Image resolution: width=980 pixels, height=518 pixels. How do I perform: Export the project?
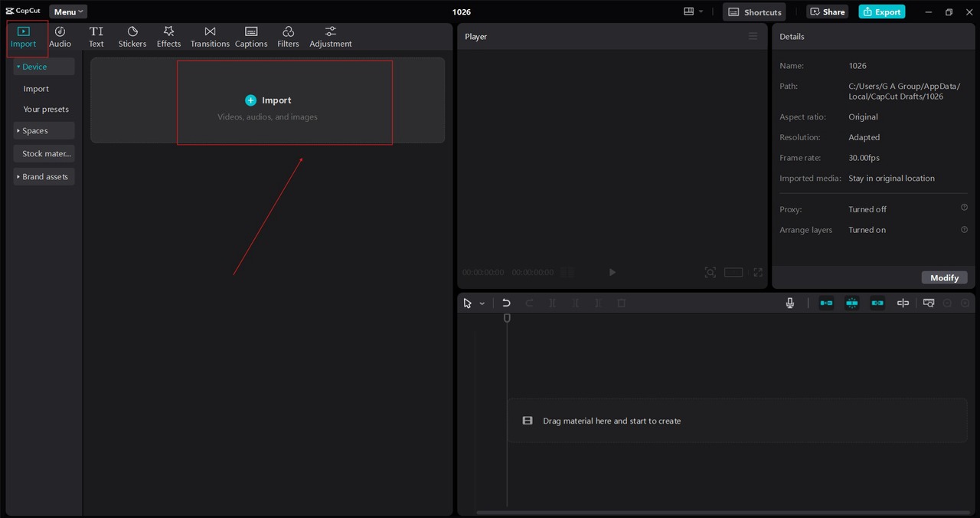tap(881, 11)
